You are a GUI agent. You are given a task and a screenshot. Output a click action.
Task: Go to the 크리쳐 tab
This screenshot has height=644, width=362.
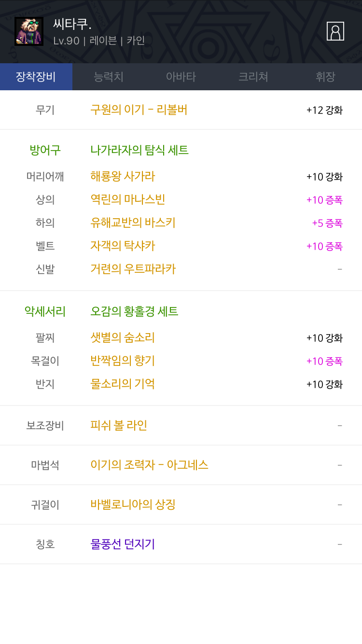coord(253,77)
